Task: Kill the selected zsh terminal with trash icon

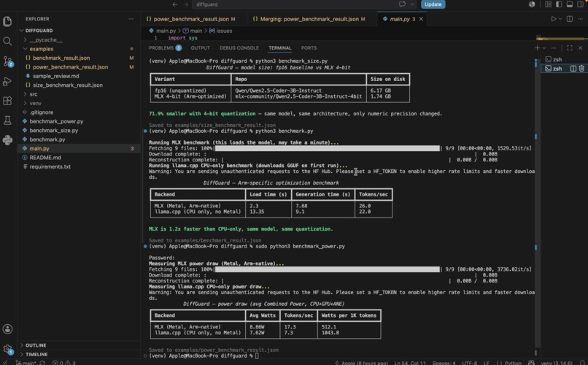Action: click(x=581, y=69)
